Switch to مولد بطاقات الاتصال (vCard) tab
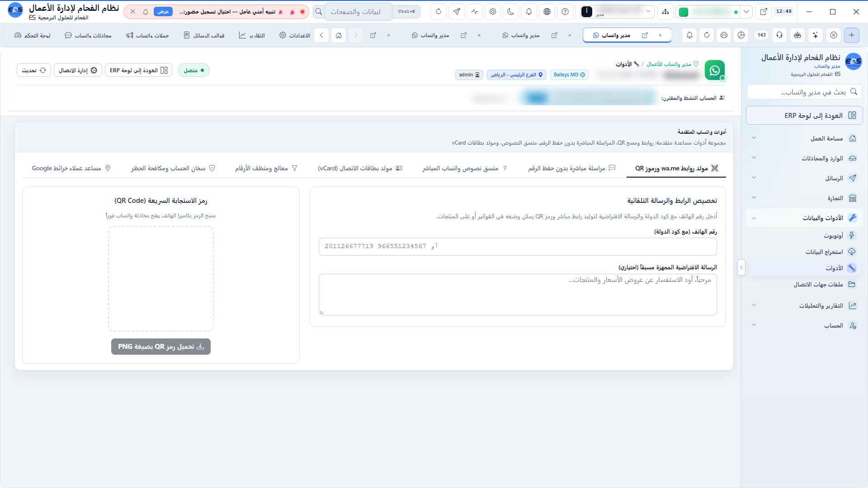The image size is (868, 488). pyautogui.click(x=360, y=168)
